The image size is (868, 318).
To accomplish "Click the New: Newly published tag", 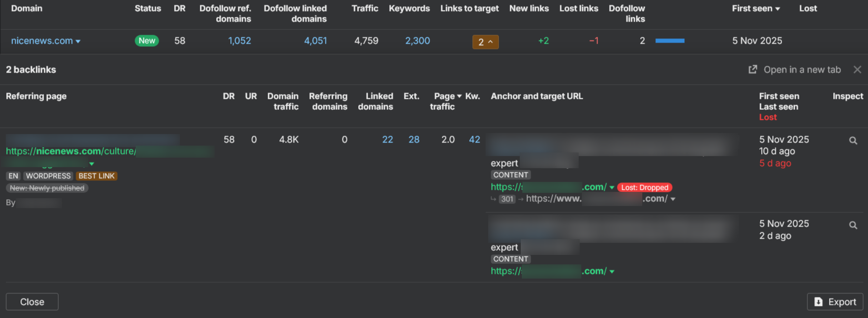I will [x=47, y=188].
